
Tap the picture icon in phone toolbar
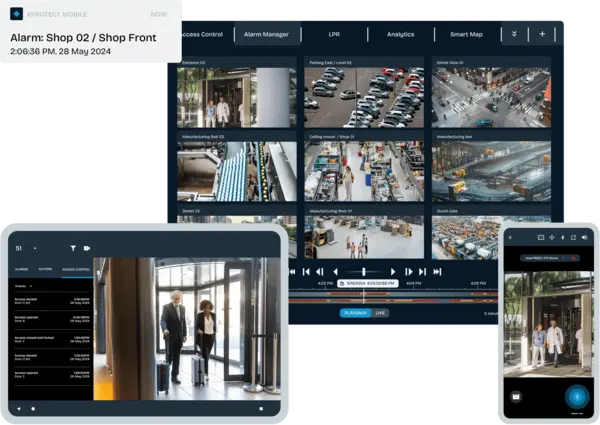[x=541, y=238]
